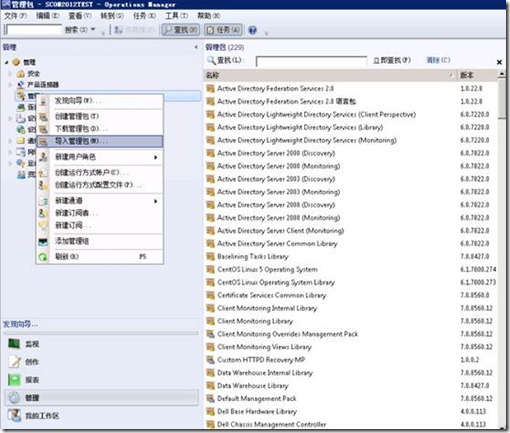
Task: Click the icon beside 新建用户角色 menu entry
Action: pyautogui.click(x=43, y=157)
